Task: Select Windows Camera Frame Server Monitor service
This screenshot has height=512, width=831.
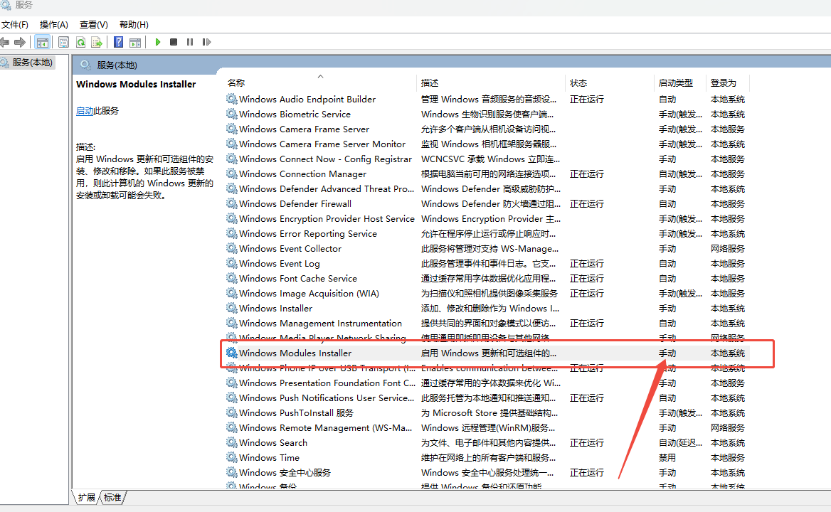Action: click(322, 144)
